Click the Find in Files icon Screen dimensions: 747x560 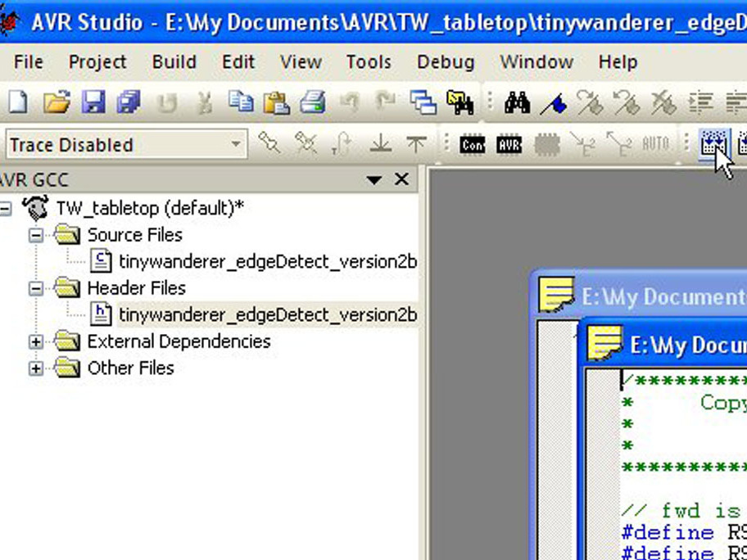[x=460, y=102]
